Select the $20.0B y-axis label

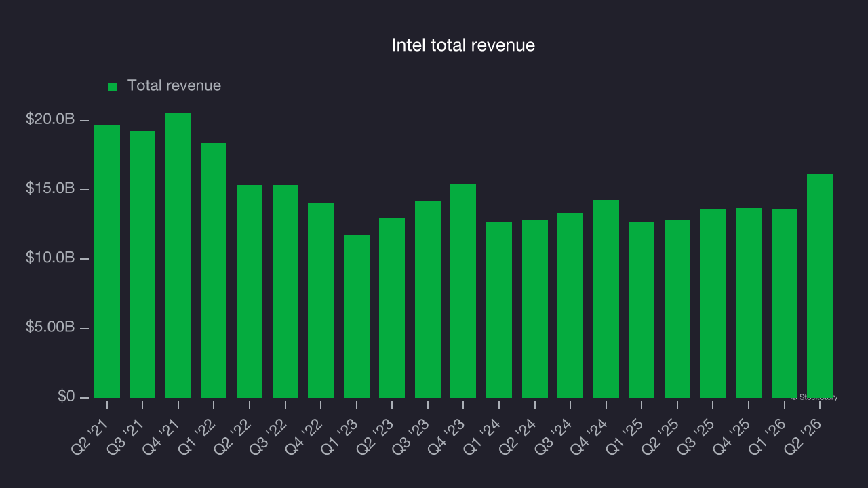tap(50, 119)
